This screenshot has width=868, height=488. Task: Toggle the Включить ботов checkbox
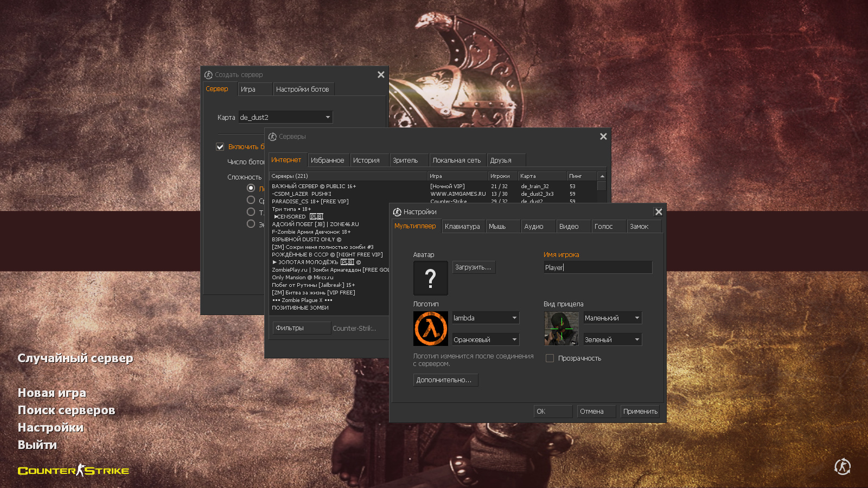coord(220,147)
